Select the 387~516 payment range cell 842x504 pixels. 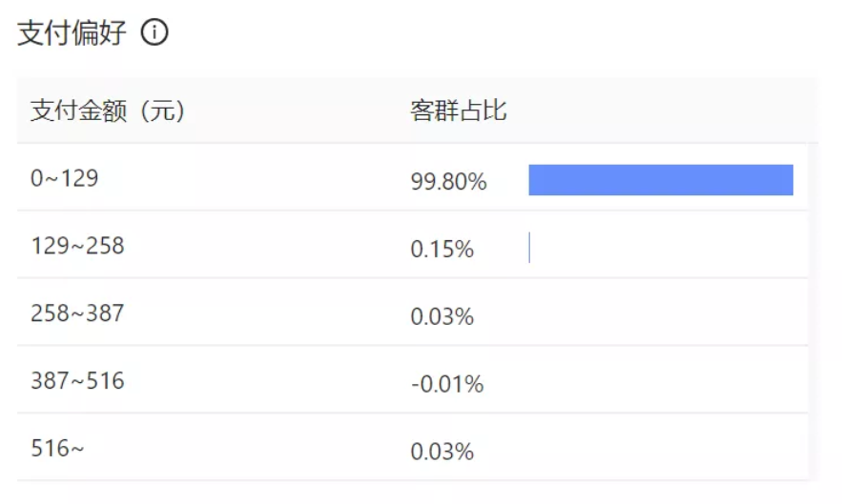[77, 381]
